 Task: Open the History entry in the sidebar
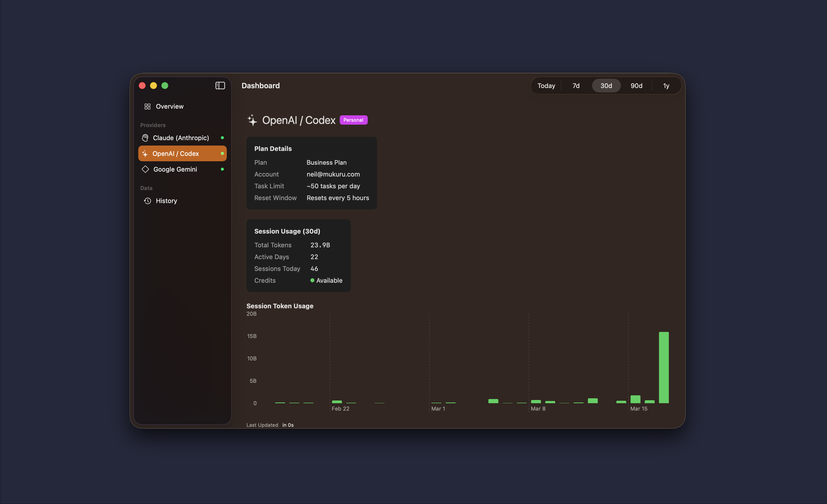166,201
